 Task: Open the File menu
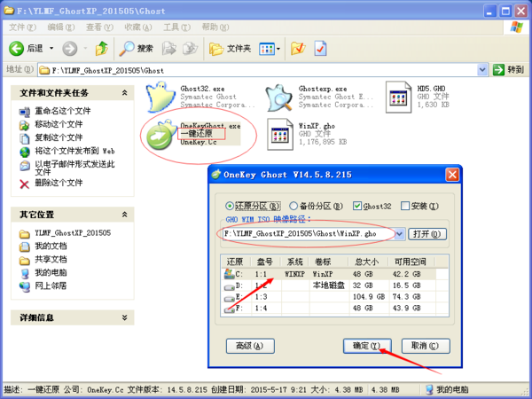[x=22, y=27]
